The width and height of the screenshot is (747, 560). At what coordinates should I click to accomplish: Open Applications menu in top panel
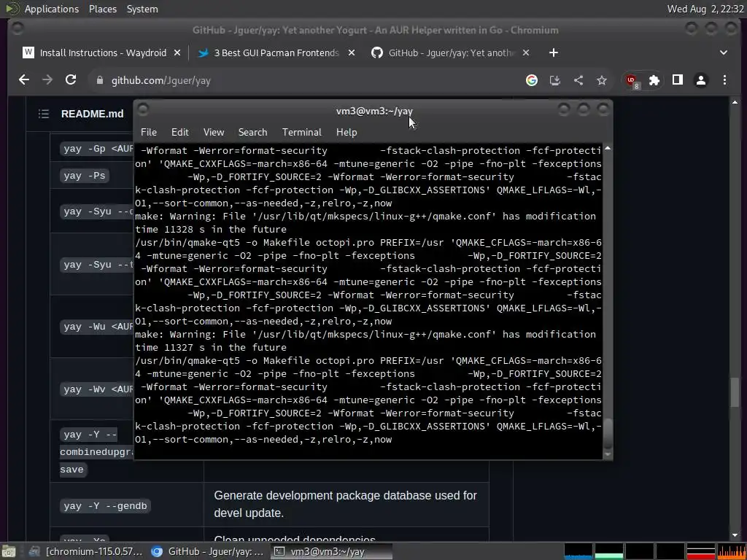click(x=52, y=9)
